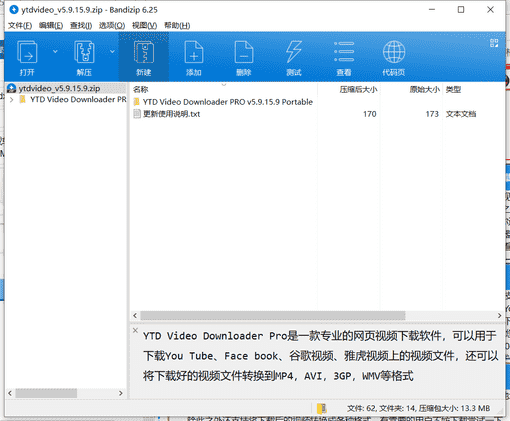The image size is (510, 421).
Task: Select the YTD Video Downloader PRO Portable folder
Action: point(228,102)
